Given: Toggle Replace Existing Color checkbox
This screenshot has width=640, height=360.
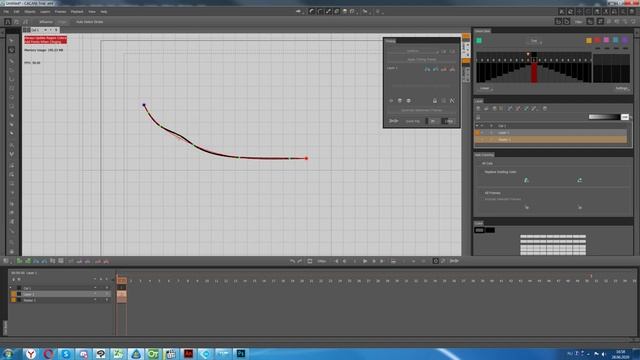Looking at the screenshot, I should point(500,172).
